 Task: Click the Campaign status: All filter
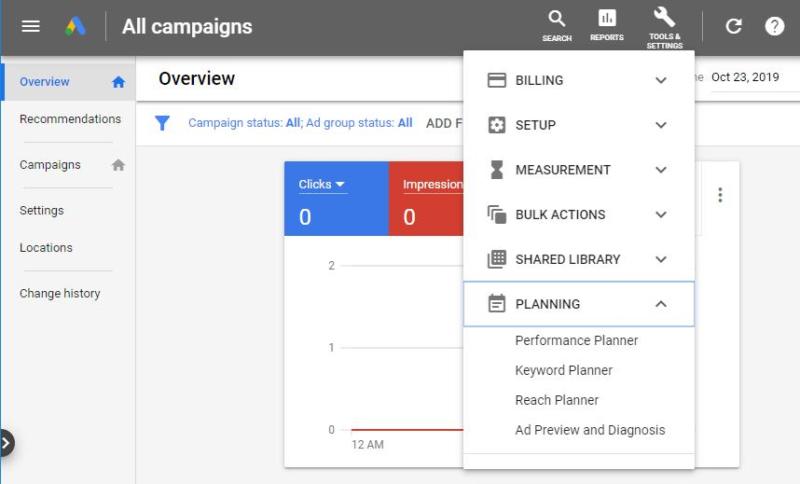click(244, 123)
